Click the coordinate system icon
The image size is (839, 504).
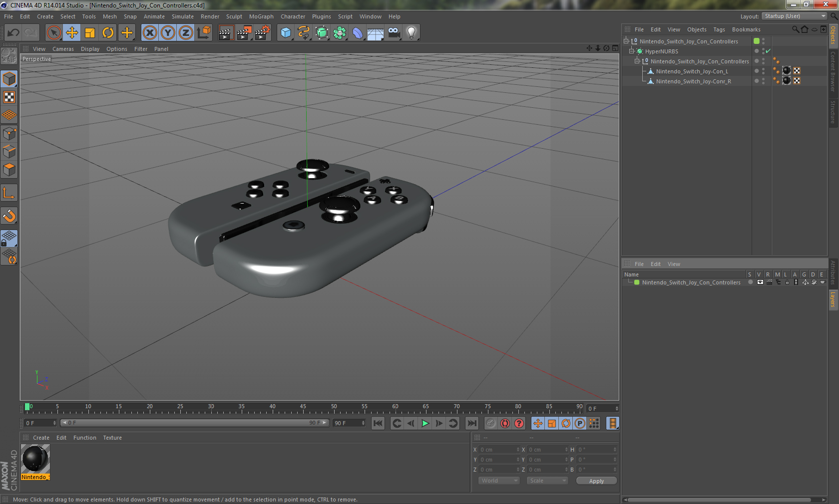coord(204,33)
